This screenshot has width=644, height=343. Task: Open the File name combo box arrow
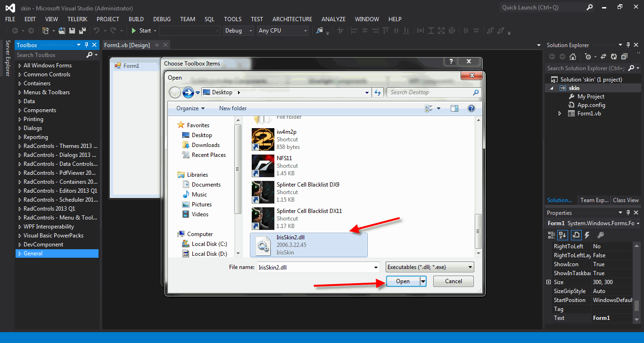click(x=376, y=267)
